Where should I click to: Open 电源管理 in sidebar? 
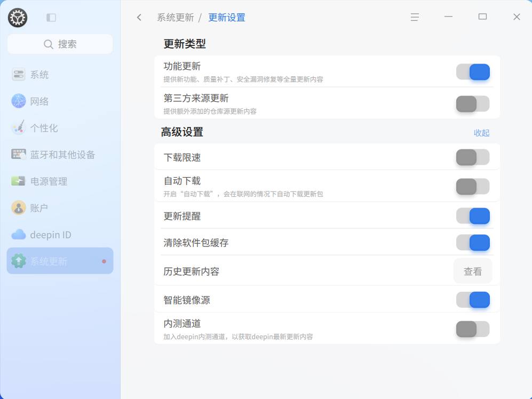click(60, 181)
